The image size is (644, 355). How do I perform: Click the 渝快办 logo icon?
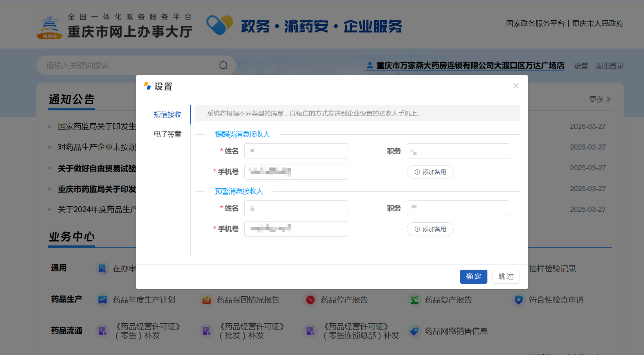pyautogui.click(x=50, y=27)
